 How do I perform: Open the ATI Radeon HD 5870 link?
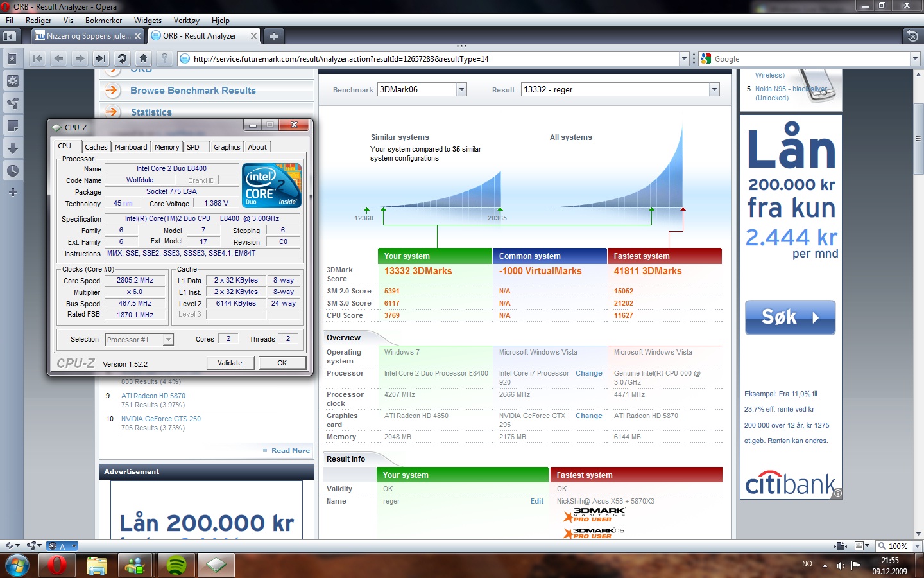[x=153, y=396]
